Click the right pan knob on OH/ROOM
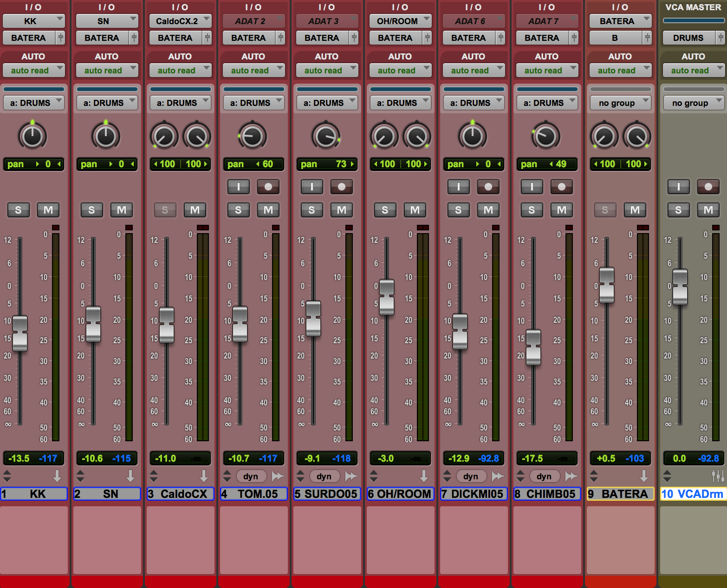 coord(417,136)
